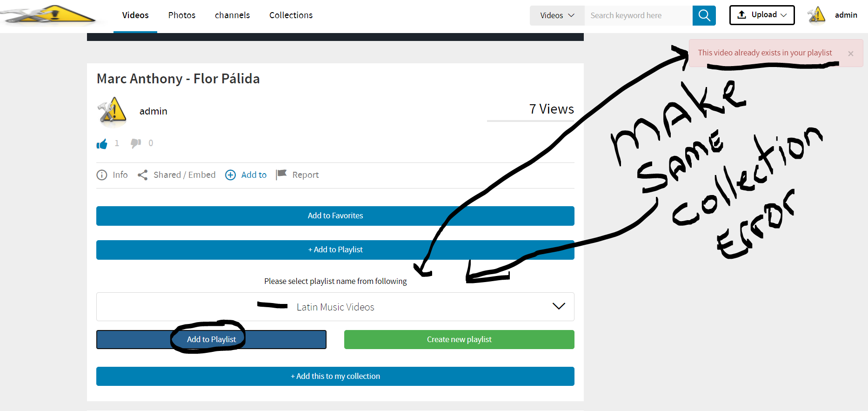Click the Report link text
Viewport: 868px width, 411px height.
pyautogui.click(x=306, y=175)
